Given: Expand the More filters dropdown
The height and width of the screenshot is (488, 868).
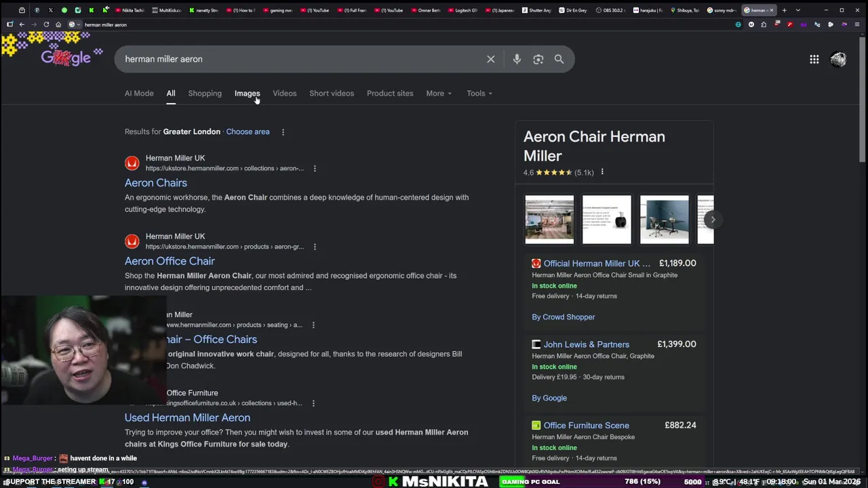Looking at the screenshot, I should [439, 94].
